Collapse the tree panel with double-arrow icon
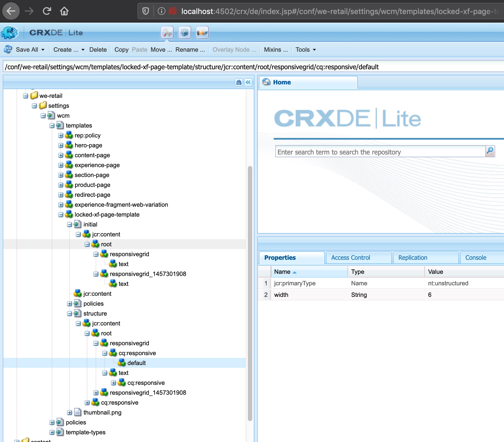Image resolution: width=504 pixels, height=442 pixels. coord(248,82)
